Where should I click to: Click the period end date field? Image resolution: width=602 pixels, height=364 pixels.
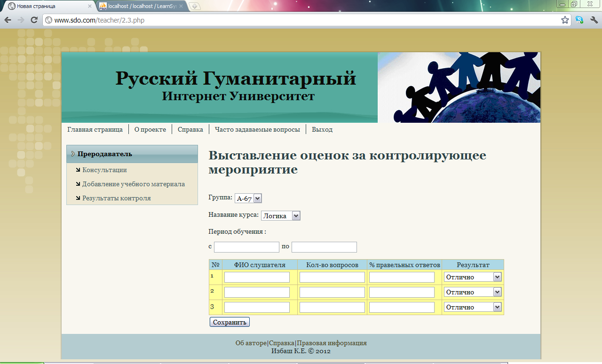tap(324, 247)
